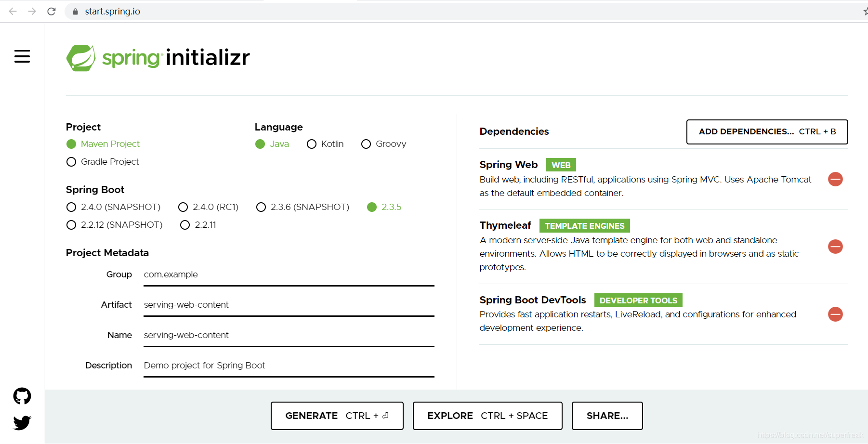This screenshot has width=868, height=444.
Task: Click the browser back arrow
Action: tap(13, 11)
